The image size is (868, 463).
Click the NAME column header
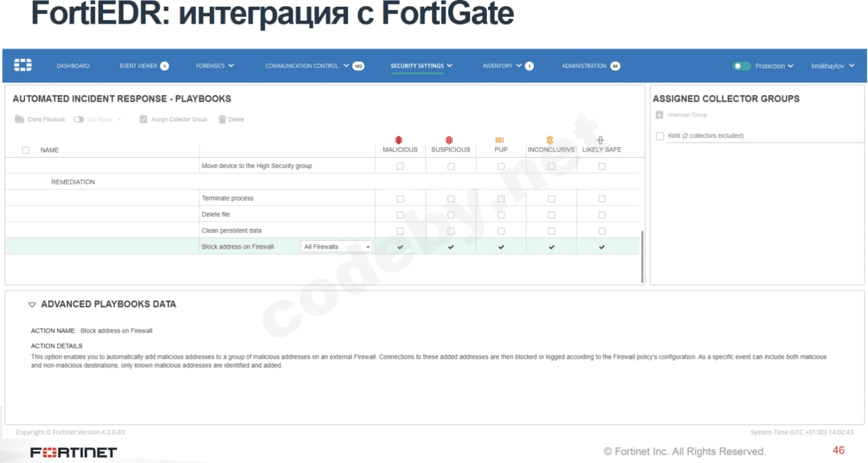[x=50, y=150]
